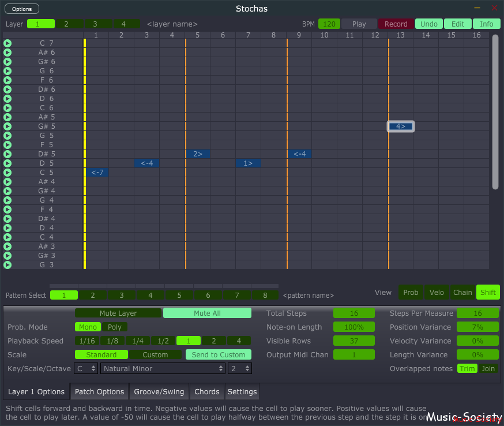Switch view to Chain
The width and height of the screenshot is (504, 426).
point(462,293)
